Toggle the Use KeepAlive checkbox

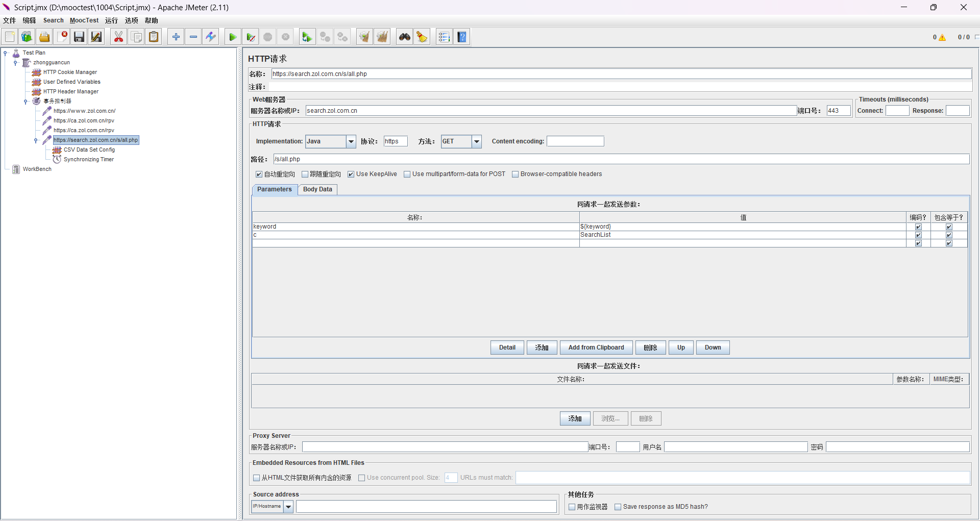[351, 175]
